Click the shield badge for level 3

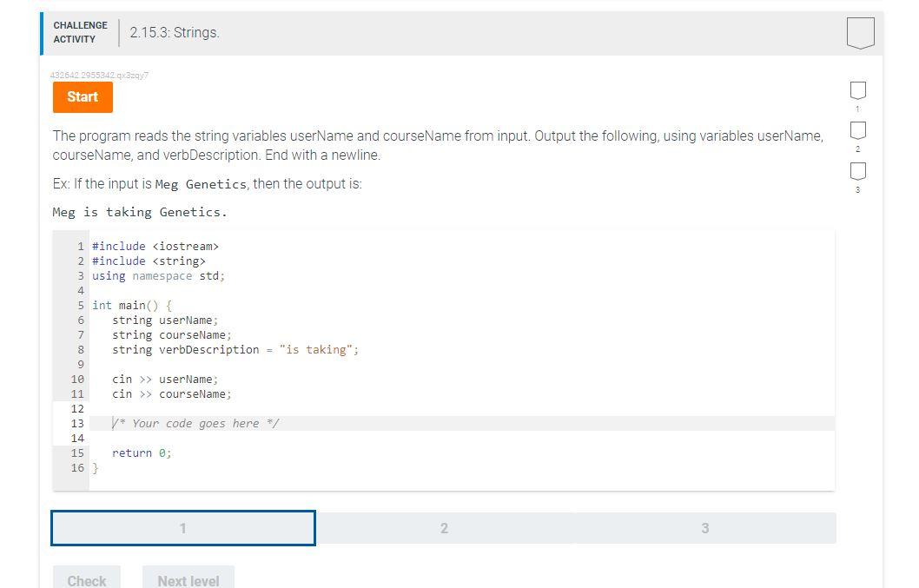tap(857, 172)
